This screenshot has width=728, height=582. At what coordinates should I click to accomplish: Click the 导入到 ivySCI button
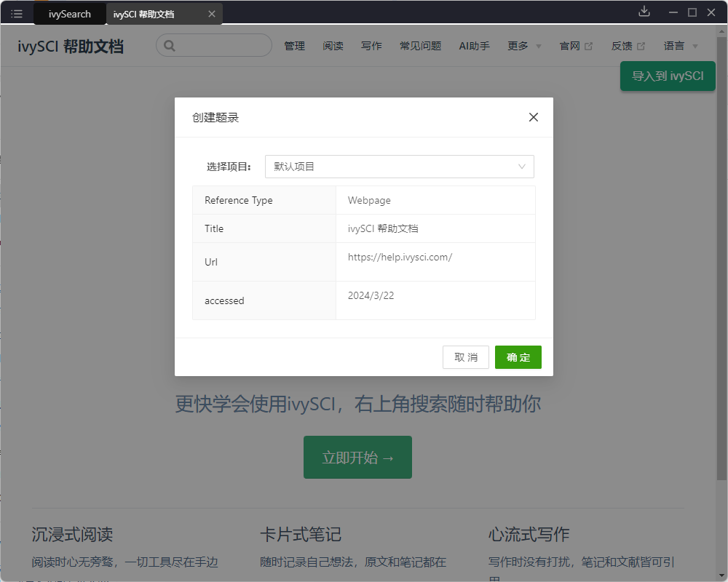[x=668, y=76]
